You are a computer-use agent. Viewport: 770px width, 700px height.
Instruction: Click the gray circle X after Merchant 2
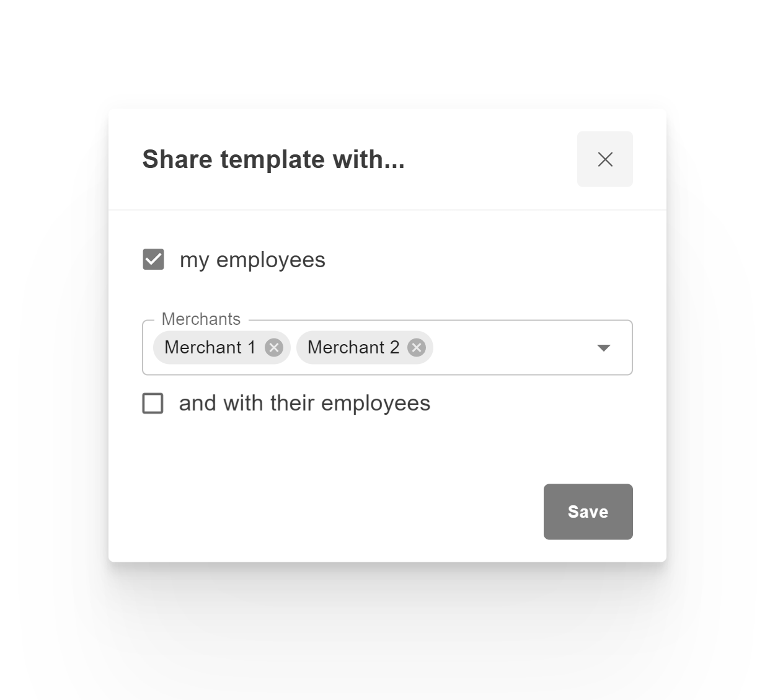[x=417, y=348]
